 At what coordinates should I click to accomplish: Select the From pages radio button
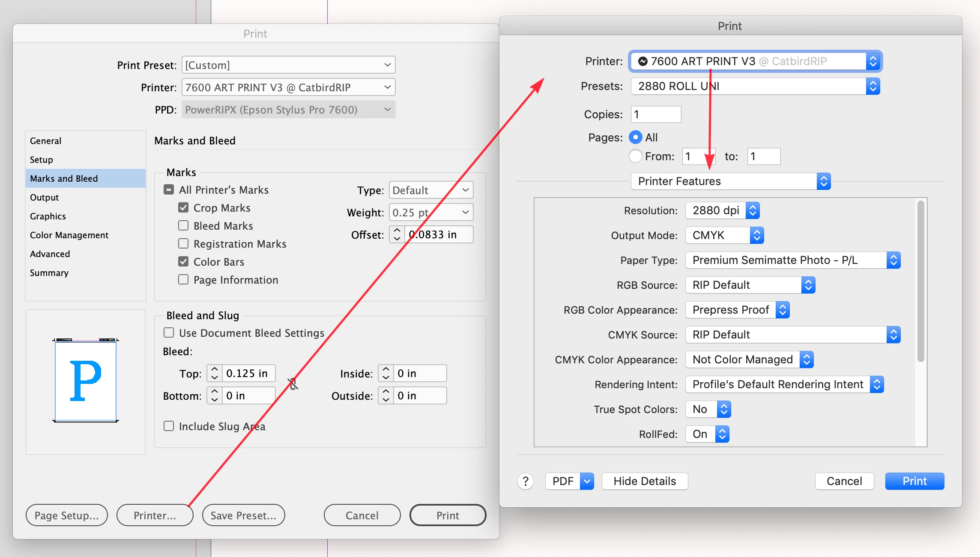[636, 156]
